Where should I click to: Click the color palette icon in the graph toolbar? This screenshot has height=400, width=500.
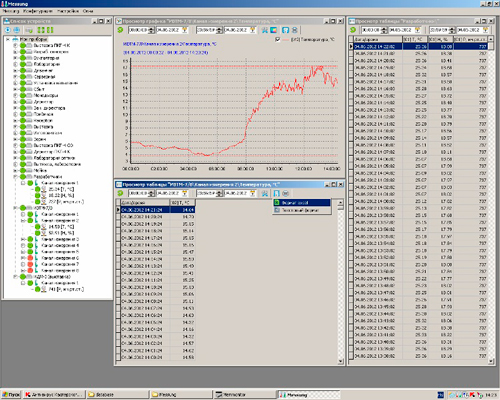(273, 30)
